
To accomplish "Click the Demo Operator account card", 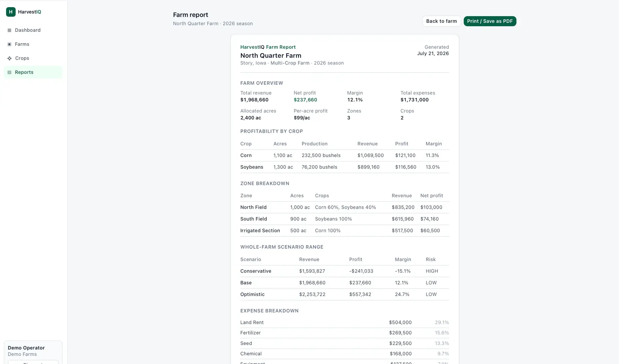I will pyautogui.click(x=33, y=352).
